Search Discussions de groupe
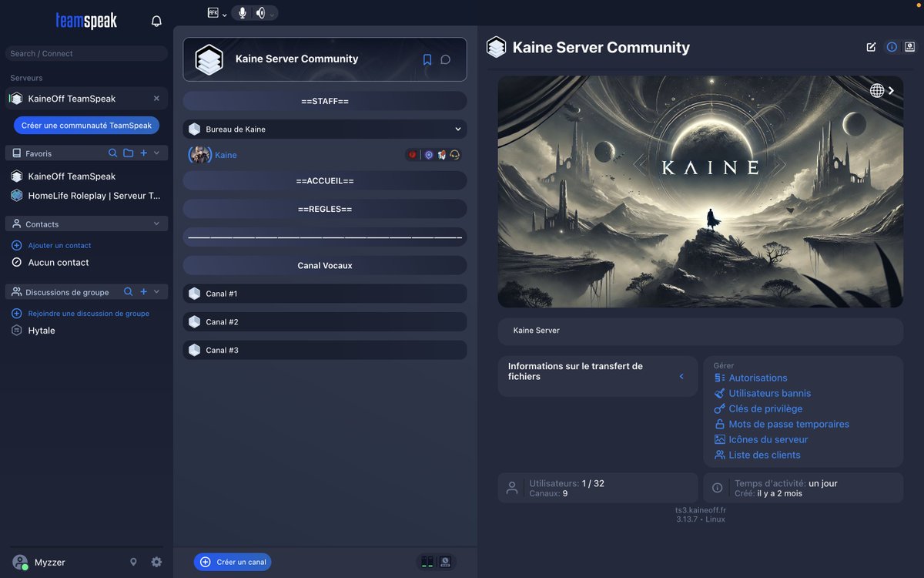 pos(128,292)
